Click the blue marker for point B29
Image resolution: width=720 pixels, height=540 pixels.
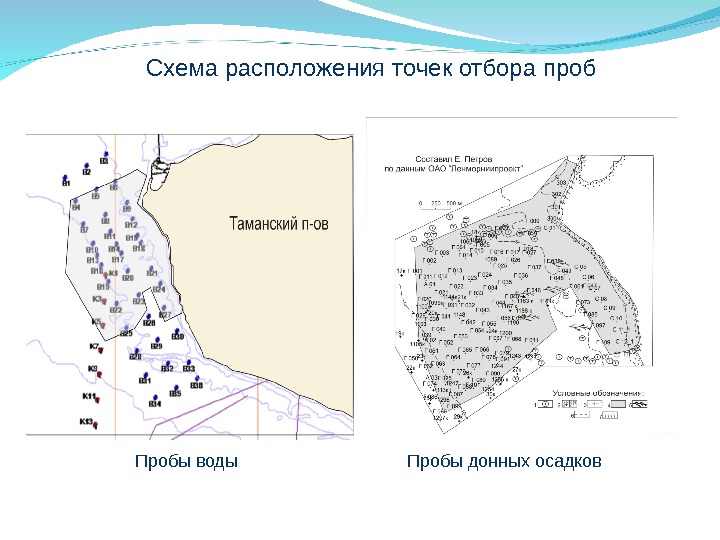point(157,340)
